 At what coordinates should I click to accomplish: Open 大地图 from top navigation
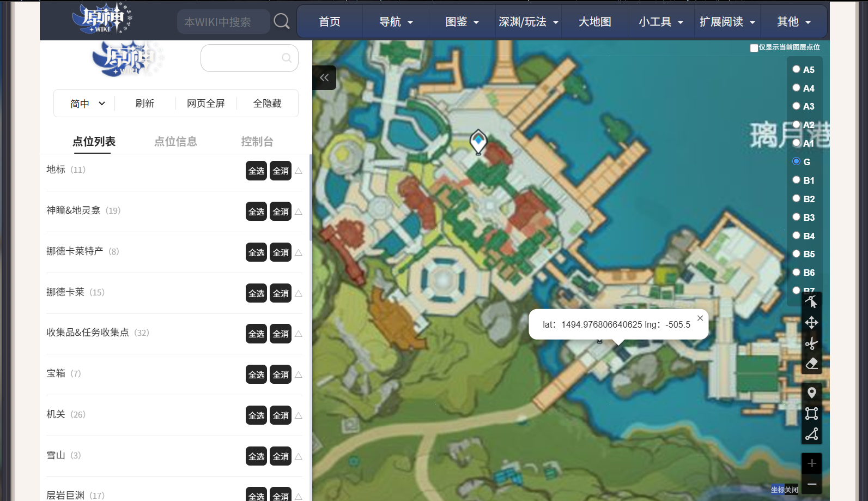pos(595,22)
